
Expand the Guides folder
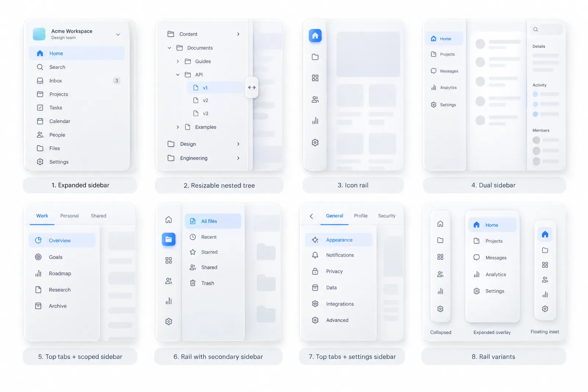pos(178,61)
